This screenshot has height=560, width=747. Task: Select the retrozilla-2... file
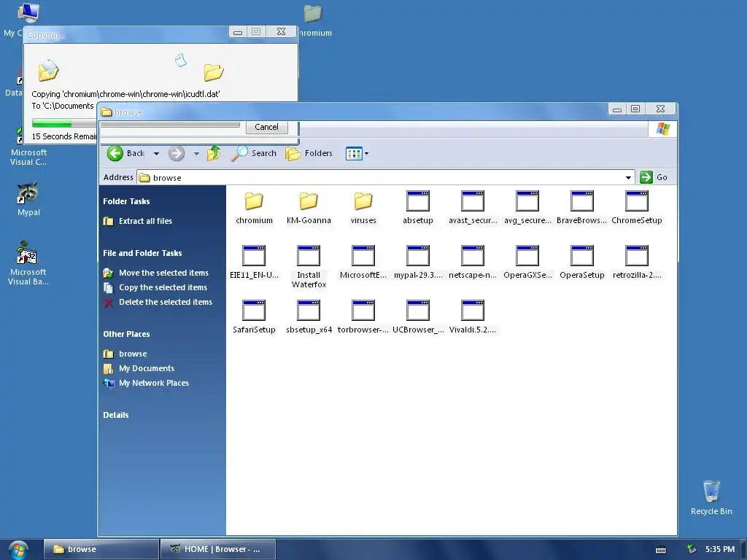[636, 262]
